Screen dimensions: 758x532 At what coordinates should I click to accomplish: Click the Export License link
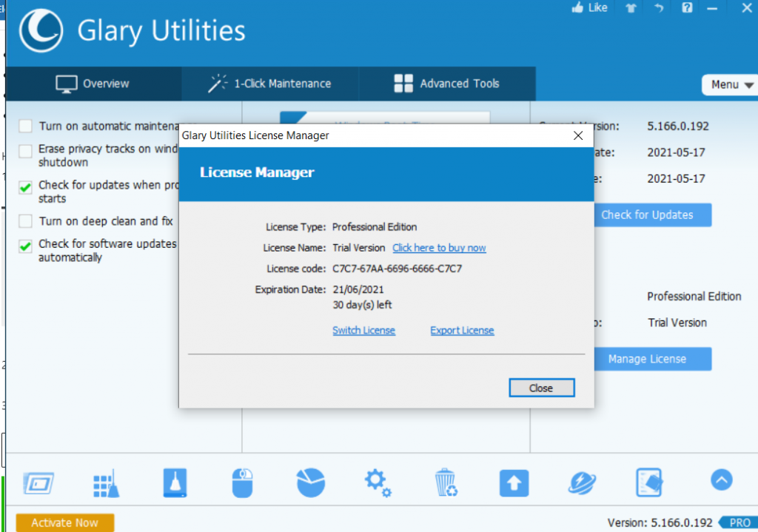(462, 331)
